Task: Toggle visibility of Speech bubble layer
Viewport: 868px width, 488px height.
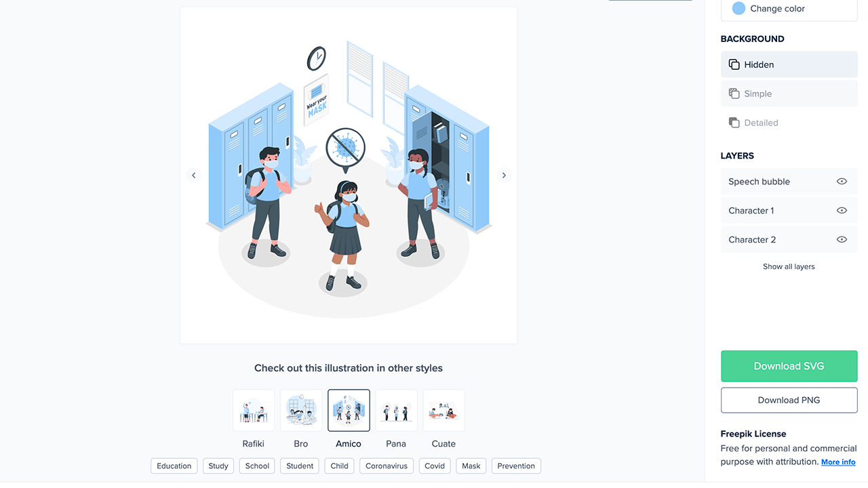Action: pyautogui.click(x=842, y=182)
